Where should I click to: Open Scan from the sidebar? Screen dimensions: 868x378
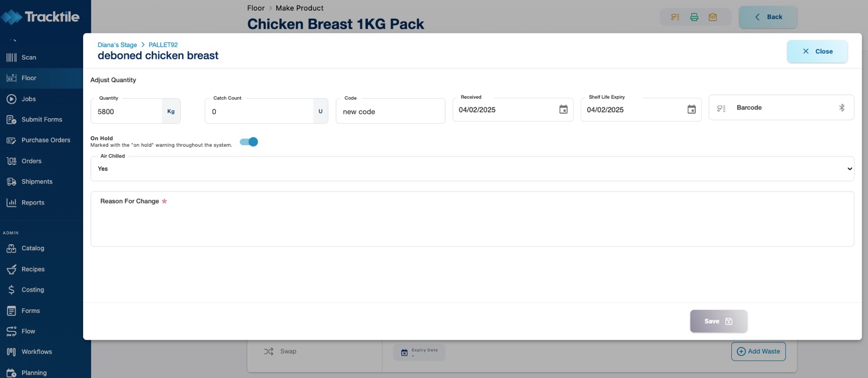28,57
